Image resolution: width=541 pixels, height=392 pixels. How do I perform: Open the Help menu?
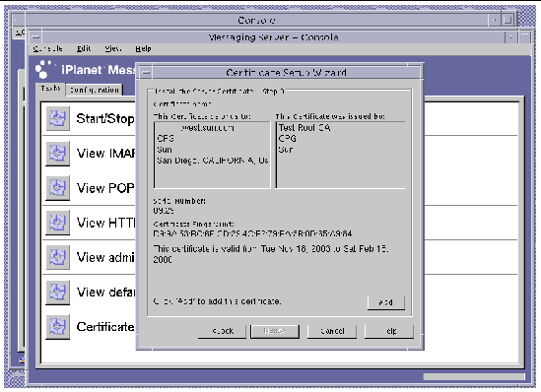pos(143,49)
